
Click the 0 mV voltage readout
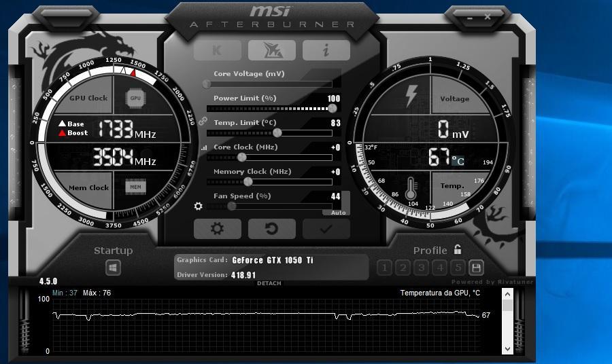(453, 130)
